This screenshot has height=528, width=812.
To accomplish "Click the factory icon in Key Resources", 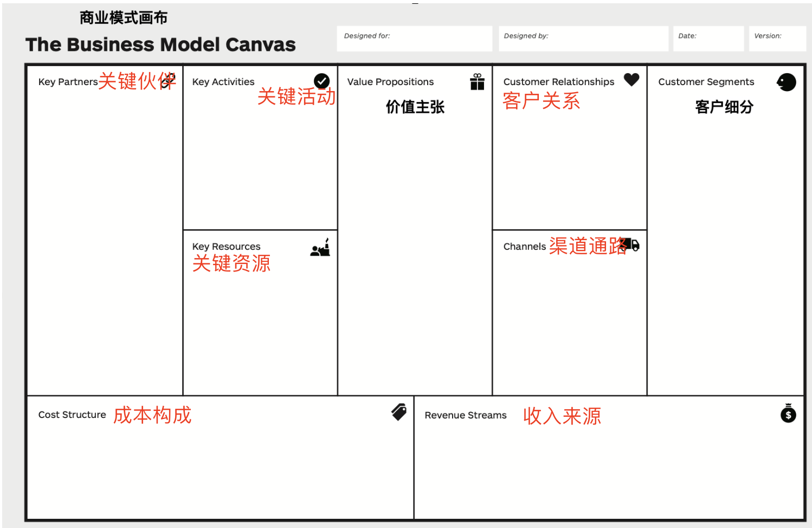I will pyautogui.click(x=320, y=248).
